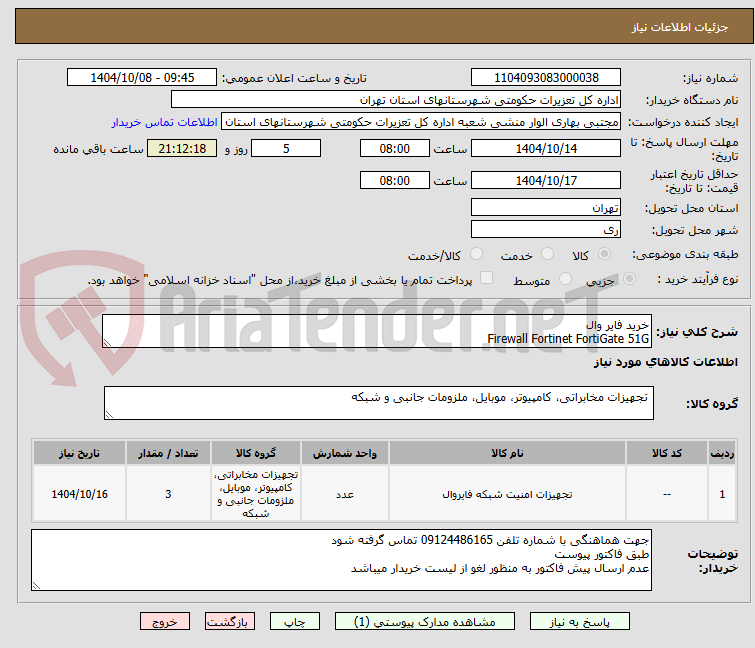Viewport: 755px width, 648px height.
Task: Select the خدمت radio button
Action: click(x=547, y=254)
